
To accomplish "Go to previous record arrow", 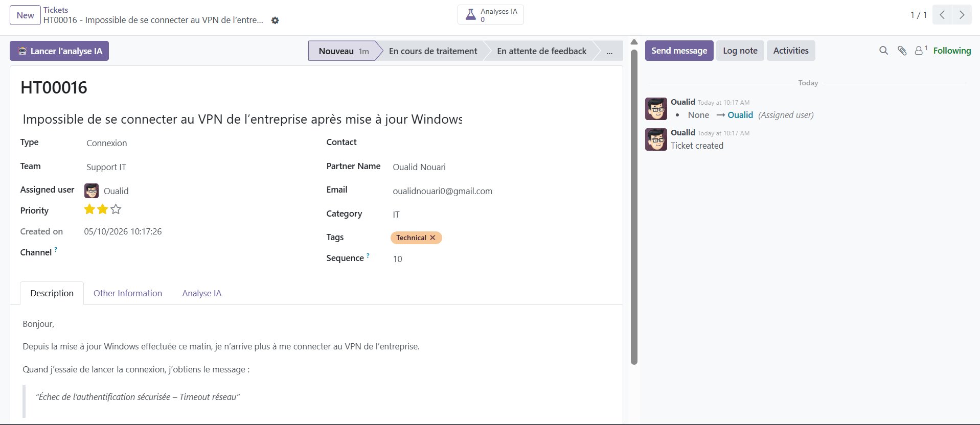I will click(x=942, y=15).
